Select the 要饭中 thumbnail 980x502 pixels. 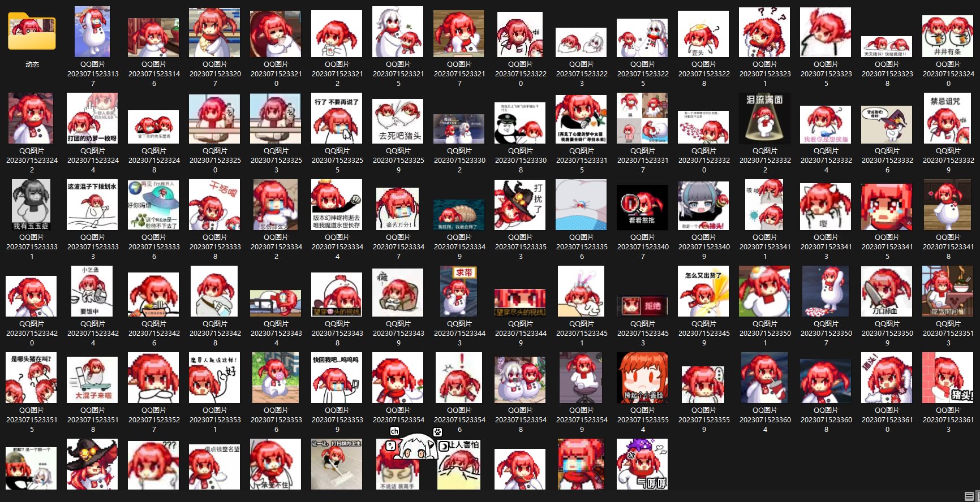pyautogui.click(x=93, y=291)
